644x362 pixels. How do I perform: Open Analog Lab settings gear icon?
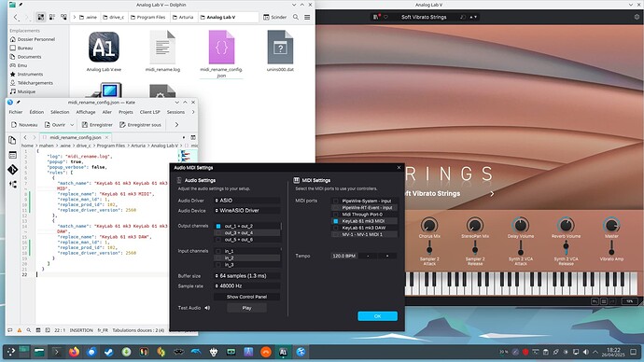click(637, 17)
